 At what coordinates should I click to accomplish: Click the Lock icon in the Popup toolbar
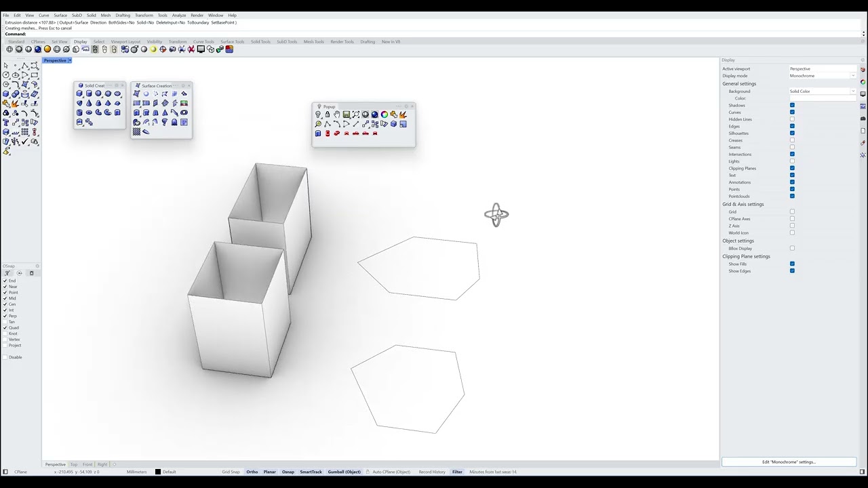328,115
